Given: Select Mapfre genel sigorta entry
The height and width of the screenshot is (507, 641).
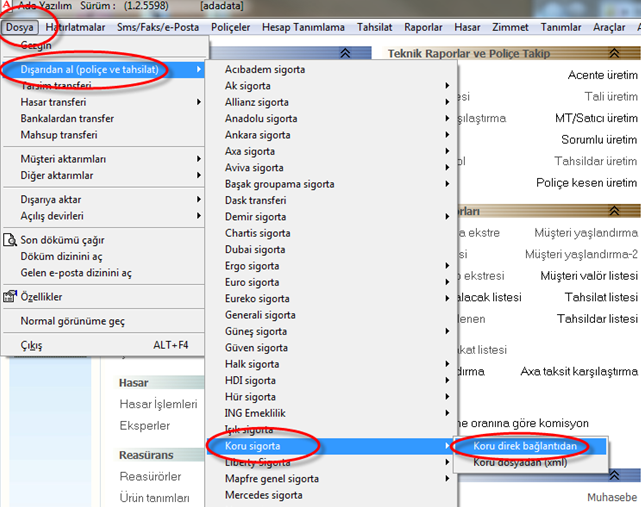Looking at the screenshot, I should tap(272, 479).
